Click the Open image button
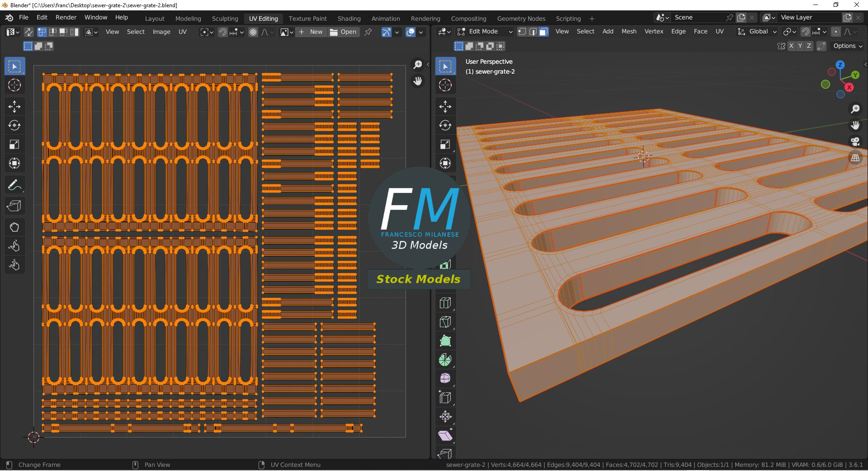Screen dimensions: 868x471 coord(343,32)
